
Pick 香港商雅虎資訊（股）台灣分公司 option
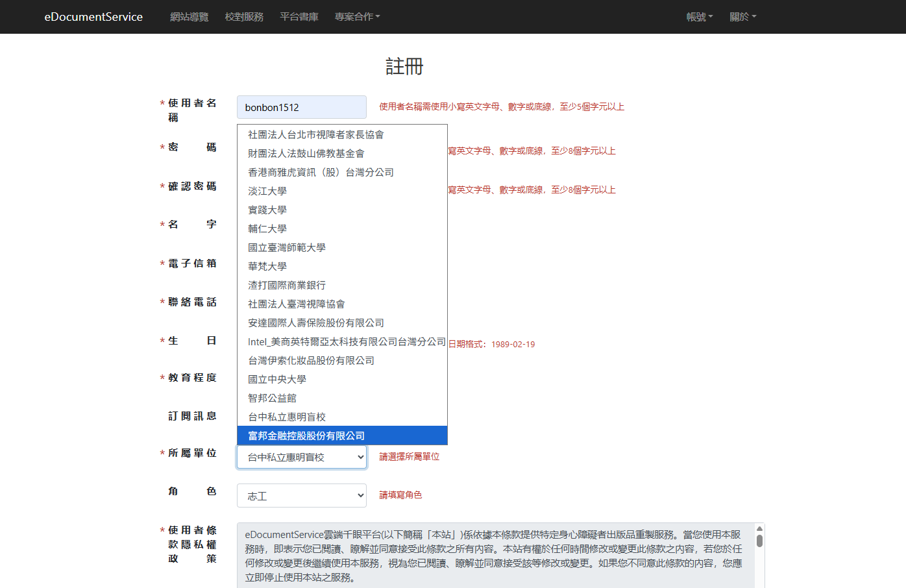tap(342, 172)
